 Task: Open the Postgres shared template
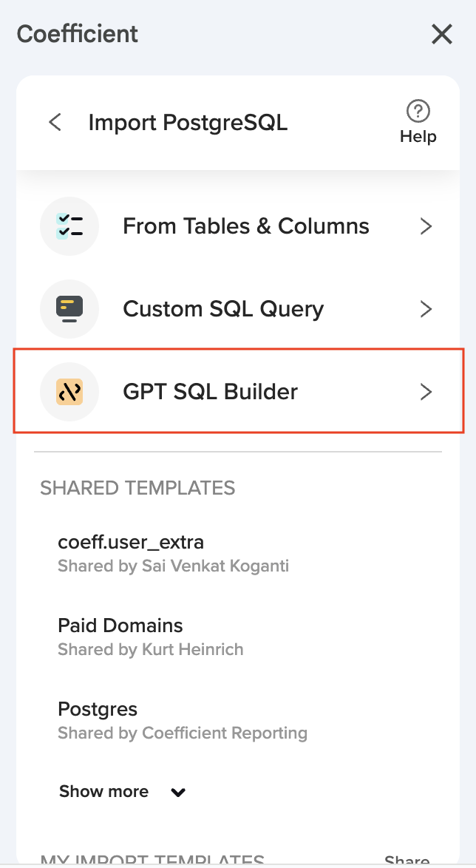tap(98, 709)
